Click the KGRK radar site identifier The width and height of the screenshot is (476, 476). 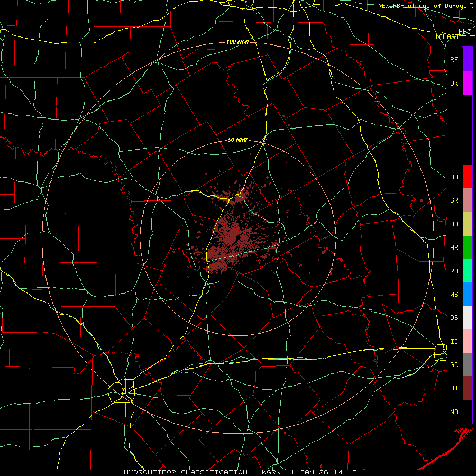pyautogui.click(x=271, y=472)
